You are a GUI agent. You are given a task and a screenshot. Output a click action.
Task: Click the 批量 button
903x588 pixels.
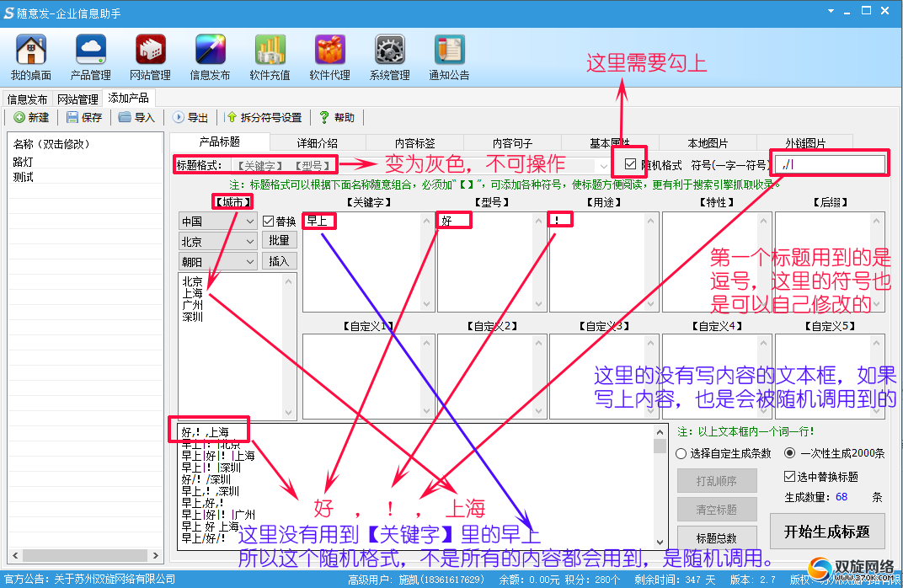280,240
